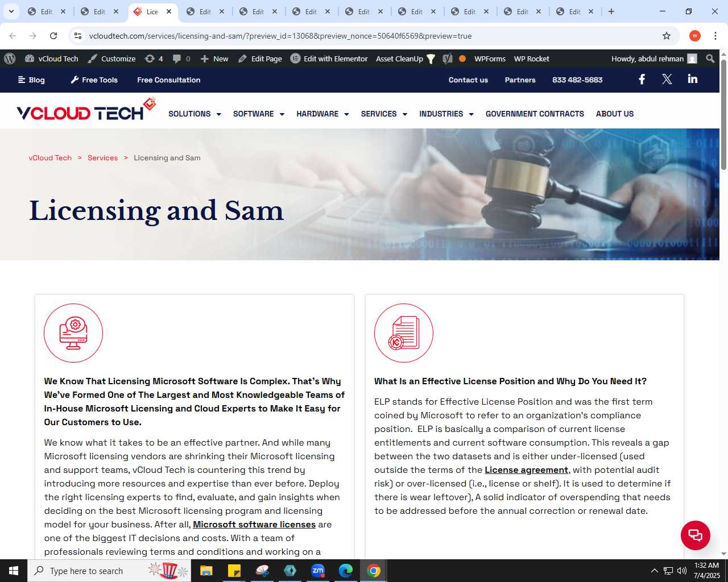Open the Asset CleanUp menu
This screenshot has height=582, width=728.
click(x=406, y=59)
